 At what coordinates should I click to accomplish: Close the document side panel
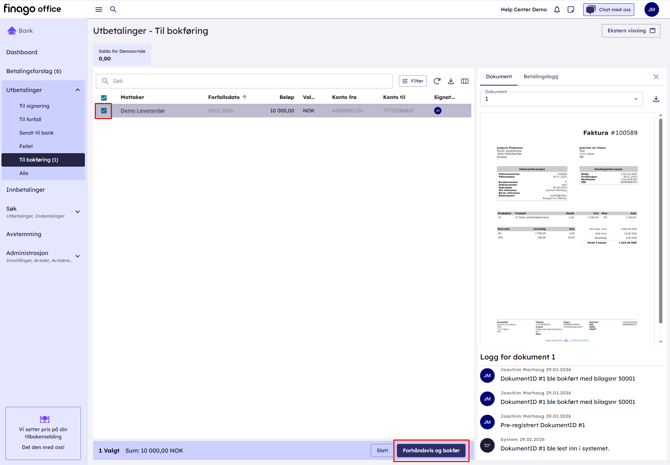pos(656,77)
